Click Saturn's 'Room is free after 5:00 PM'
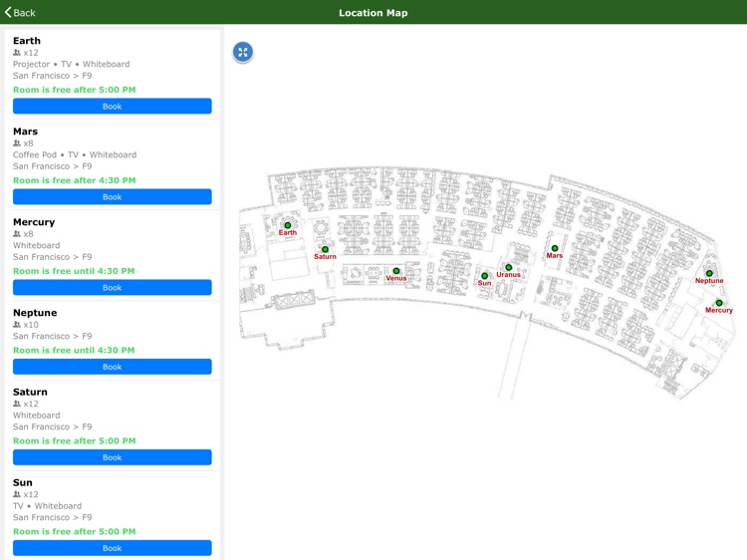 75,440
